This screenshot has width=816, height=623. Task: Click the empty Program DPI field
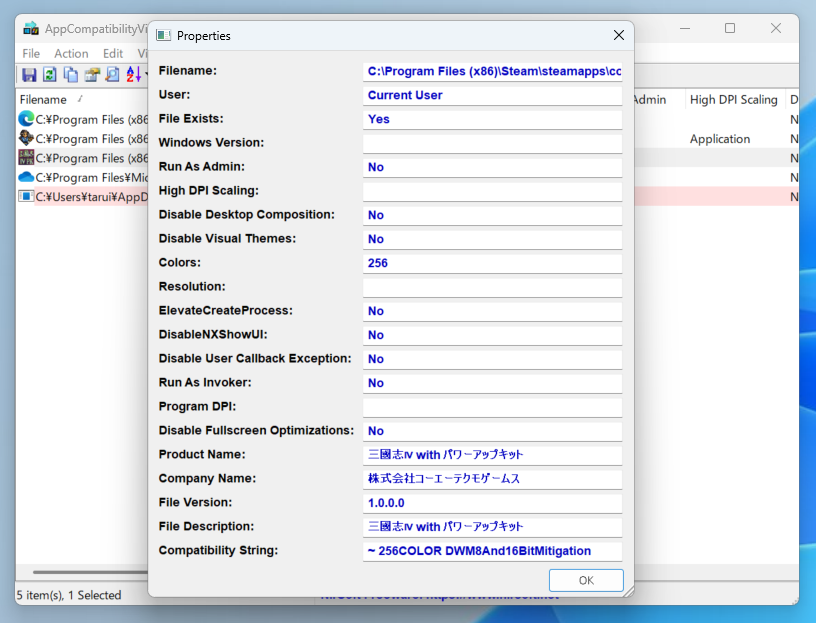coord(492,406)
